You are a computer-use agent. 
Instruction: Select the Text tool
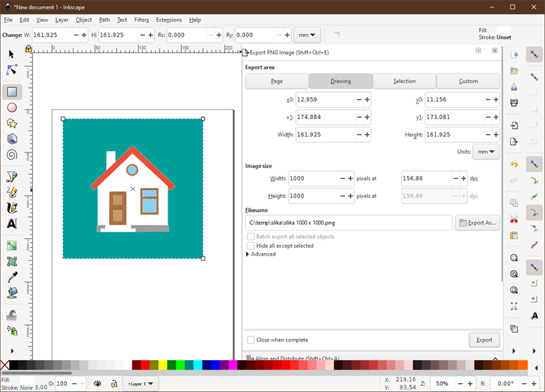pos(12,224)
